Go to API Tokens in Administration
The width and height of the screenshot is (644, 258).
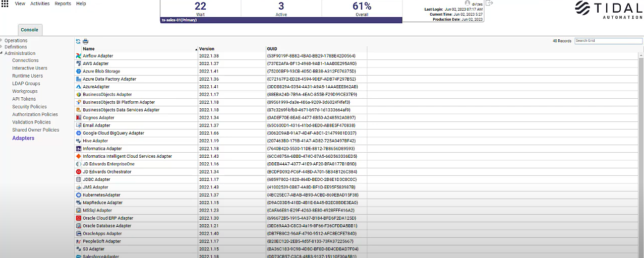(24, 99)
